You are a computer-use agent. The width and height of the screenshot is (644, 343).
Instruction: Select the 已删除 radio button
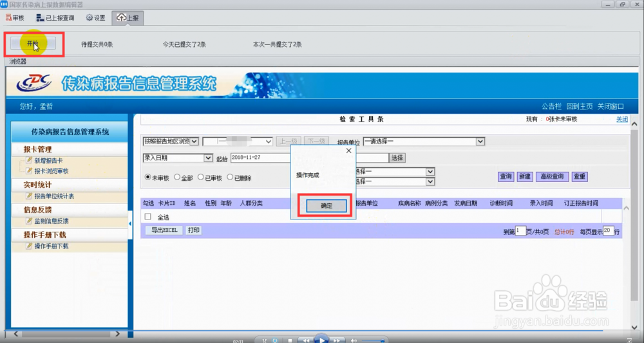coord(230,177)
